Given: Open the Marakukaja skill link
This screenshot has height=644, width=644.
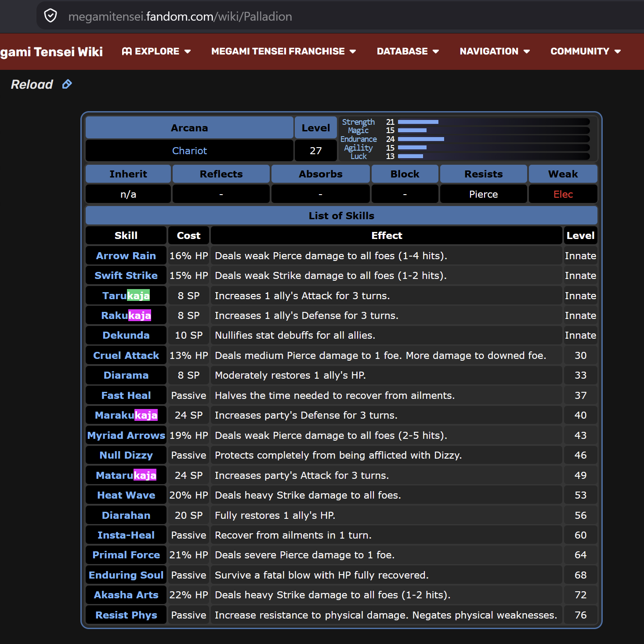Looking at the screenshot, I should coord(126,415).
